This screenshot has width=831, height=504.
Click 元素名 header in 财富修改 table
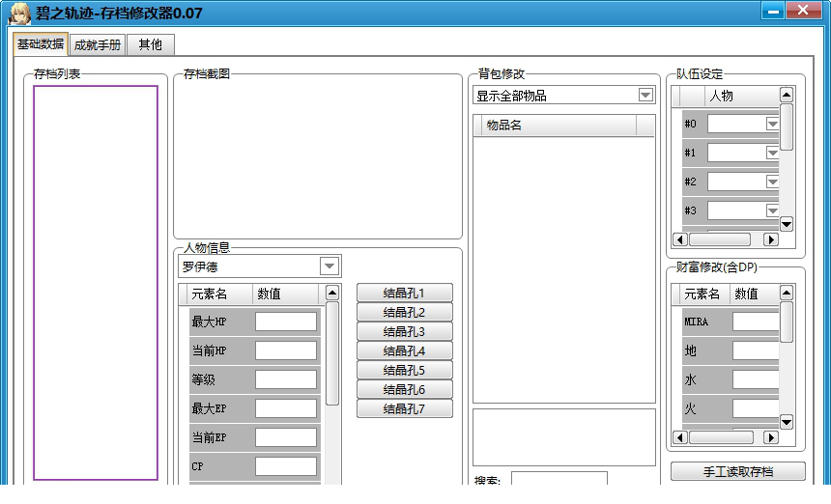704,294
